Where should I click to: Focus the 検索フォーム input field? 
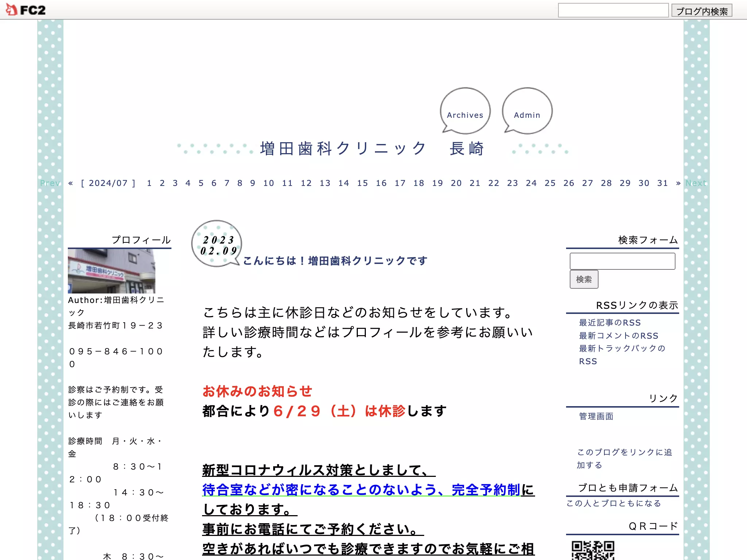(622, 261)
